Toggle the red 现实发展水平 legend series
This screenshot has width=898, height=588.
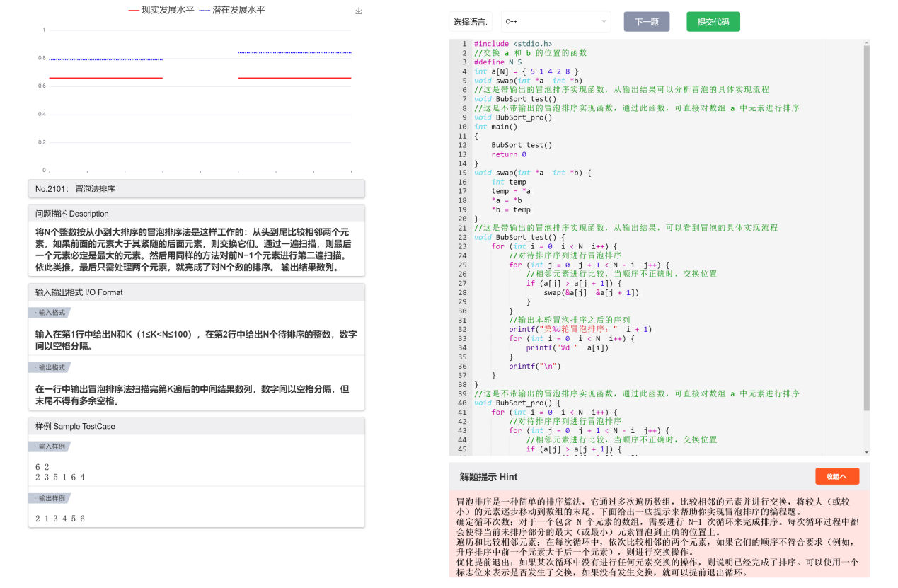[161, 11]
